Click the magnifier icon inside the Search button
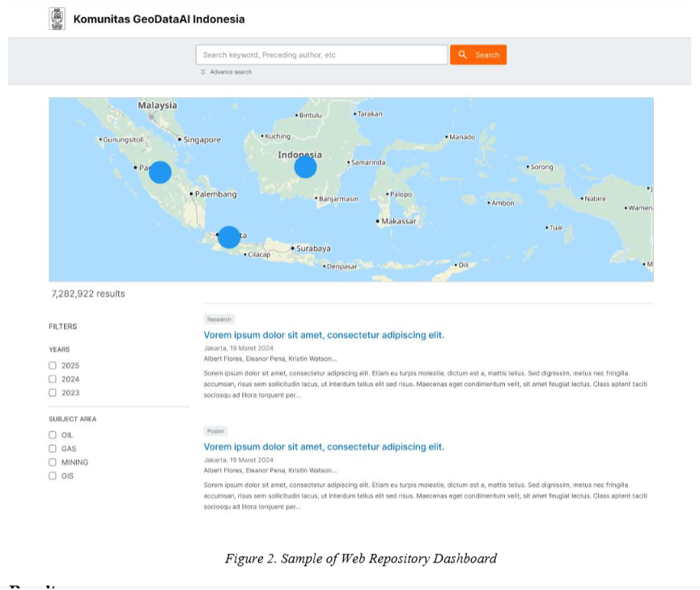The width and height of the screenshot is (700, 590). click(x=462, y=54)
